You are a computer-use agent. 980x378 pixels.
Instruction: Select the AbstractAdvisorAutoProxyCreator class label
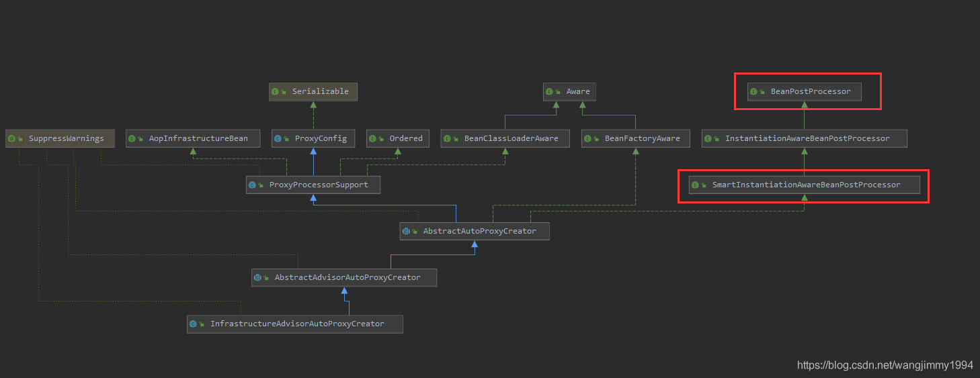coord(348,277)
